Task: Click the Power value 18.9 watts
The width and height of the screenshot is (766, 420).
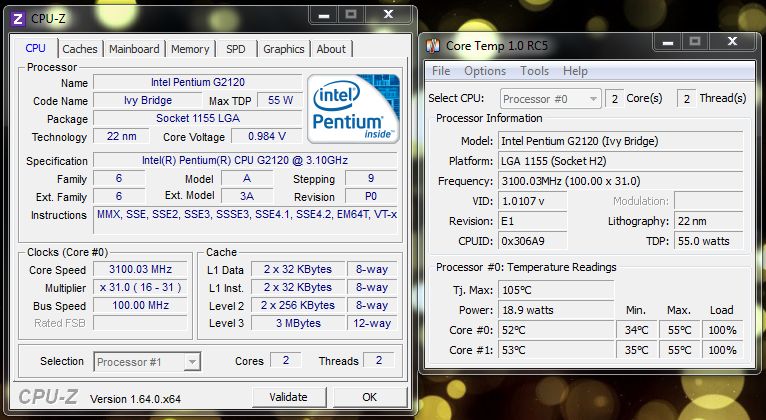Action: [x=556, y=310]
